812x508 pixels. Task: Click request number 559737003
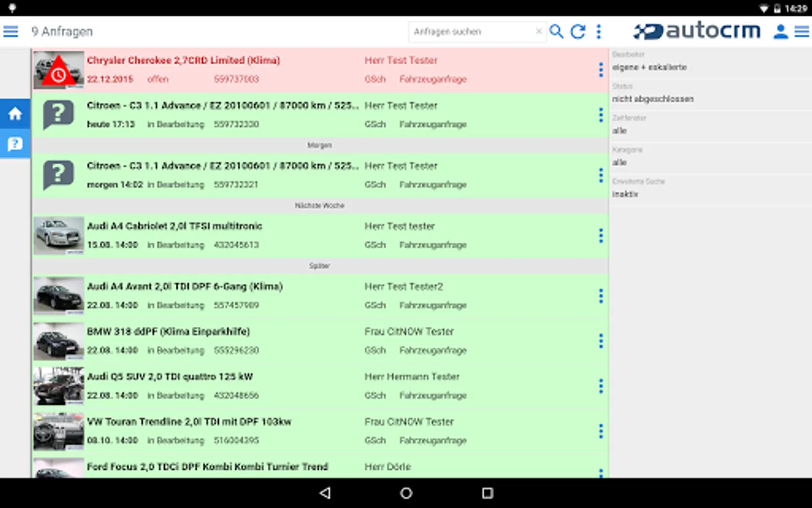(x=236, y=80)
